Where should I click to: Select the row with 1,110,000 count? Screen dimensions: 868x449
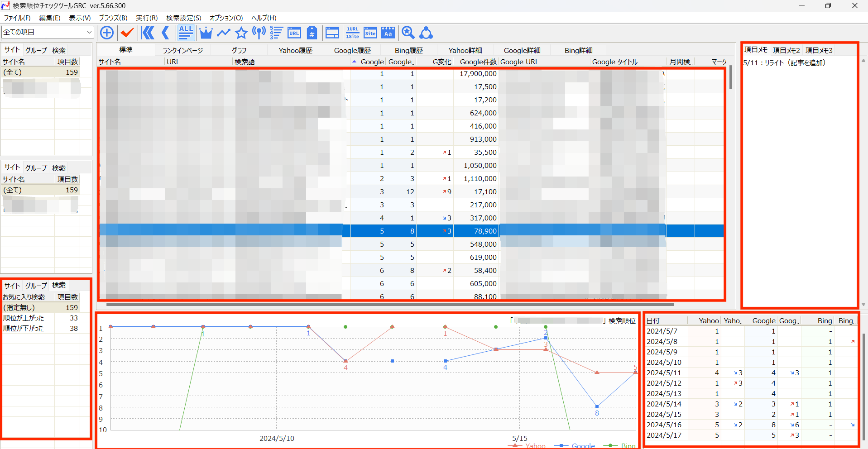pyautogui.click(x=412, y=179)
